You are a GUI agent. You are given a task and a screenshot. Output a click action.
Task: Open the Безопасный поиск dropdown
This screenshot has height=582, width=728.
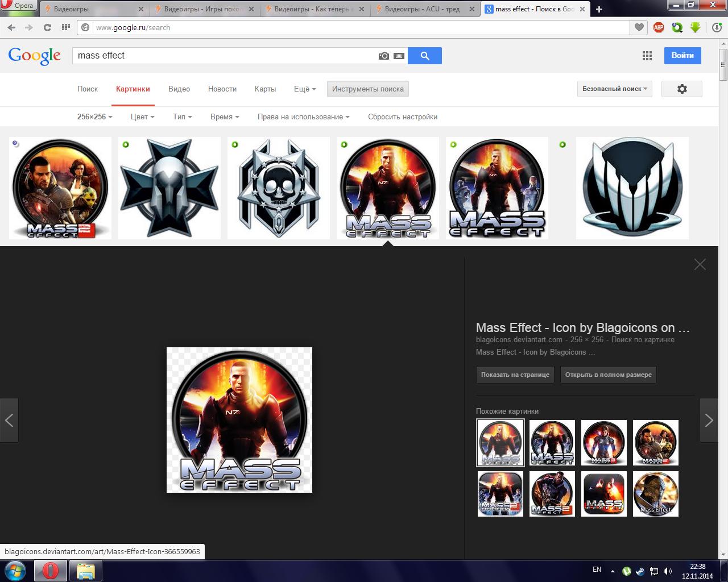click(615, 89)
